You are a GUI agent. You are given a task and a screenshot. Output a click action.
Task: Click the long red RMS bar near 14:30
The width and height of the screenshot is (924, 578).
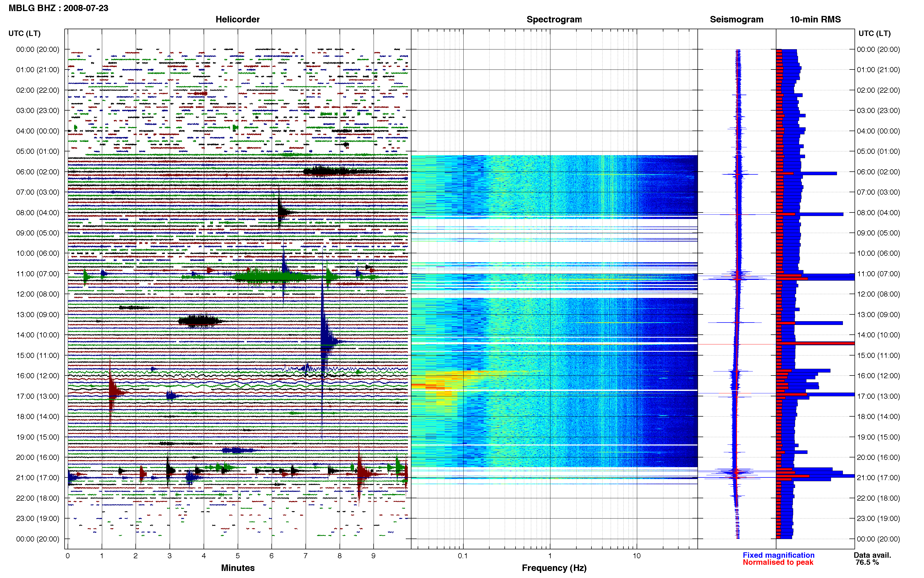pyautogui.click(x=815, y=343)
